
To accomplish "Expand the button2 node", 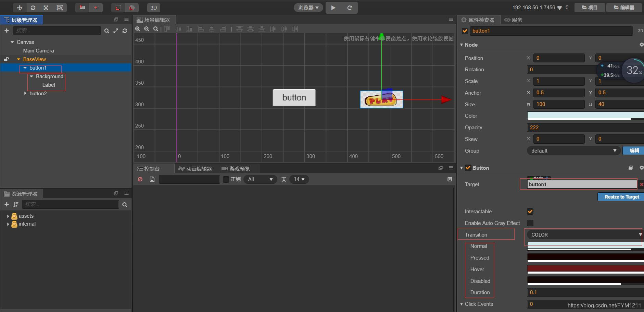I will pos(25,93).
